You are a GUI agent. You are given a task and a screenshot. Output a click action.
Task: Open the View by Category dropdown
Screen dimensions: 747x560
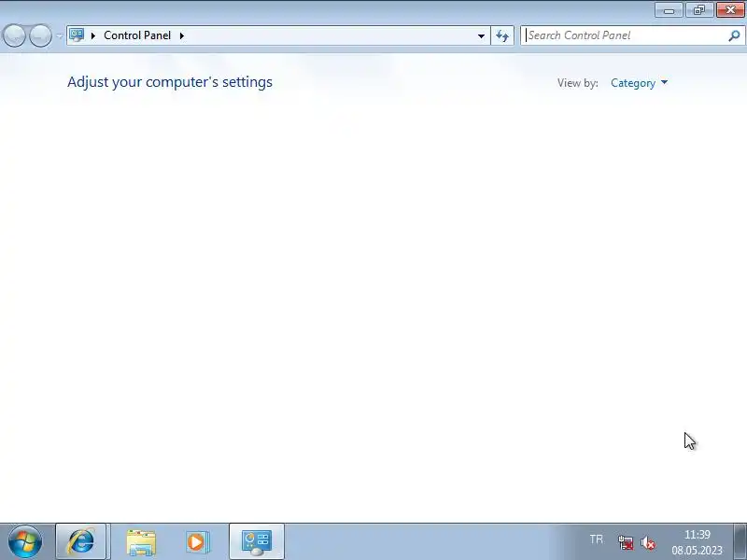point(639,83)
